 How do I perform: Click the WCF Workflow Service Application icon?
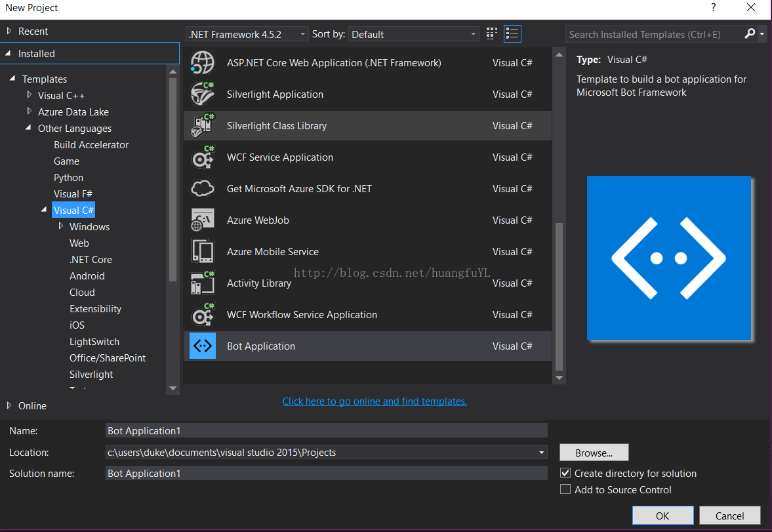tap(203, 315)
